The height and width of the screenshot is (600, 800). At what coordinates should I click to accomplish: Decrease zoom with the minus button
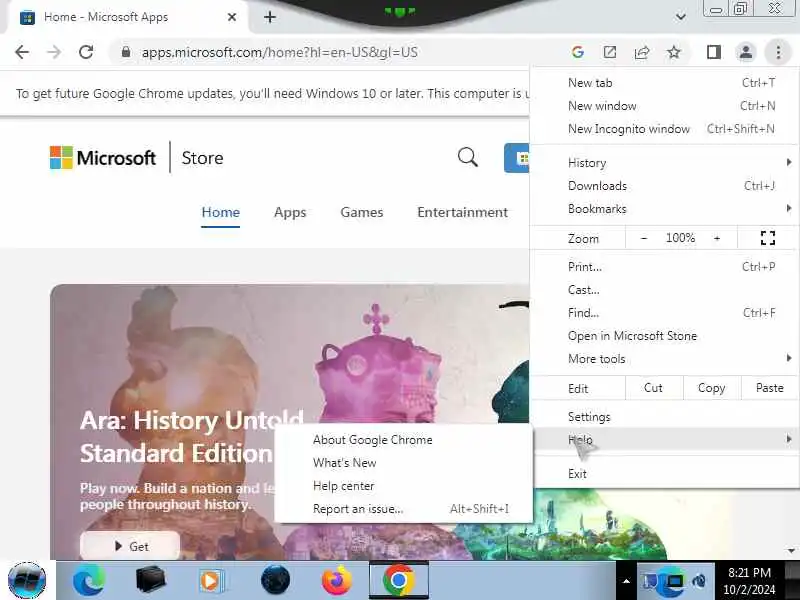pyautogui.click(x=644, y=238)
